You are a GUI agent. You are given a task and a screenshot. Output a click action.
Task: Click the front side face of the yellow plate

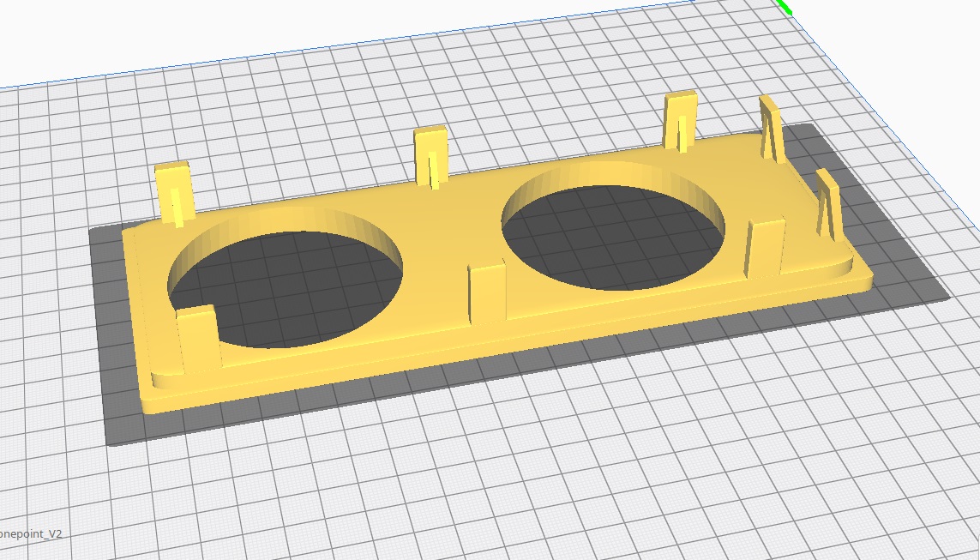(x=514, y=350)
